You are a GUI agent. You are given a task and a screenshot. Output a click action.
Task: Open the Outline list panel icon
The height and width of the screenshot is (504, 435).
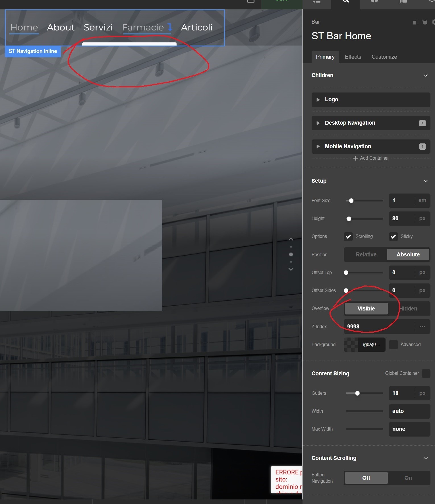(x=317, y=1)
